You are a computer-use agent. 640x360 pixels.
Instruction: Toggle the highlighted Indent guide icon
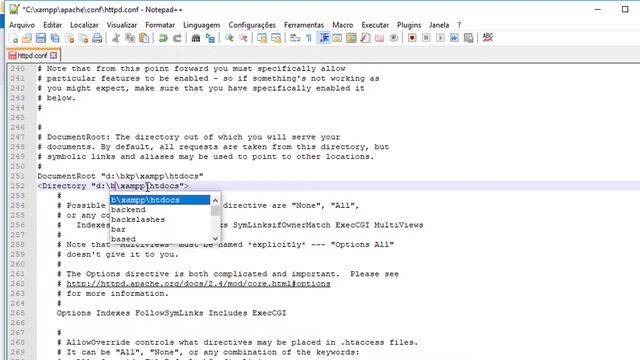click(324, 38)
